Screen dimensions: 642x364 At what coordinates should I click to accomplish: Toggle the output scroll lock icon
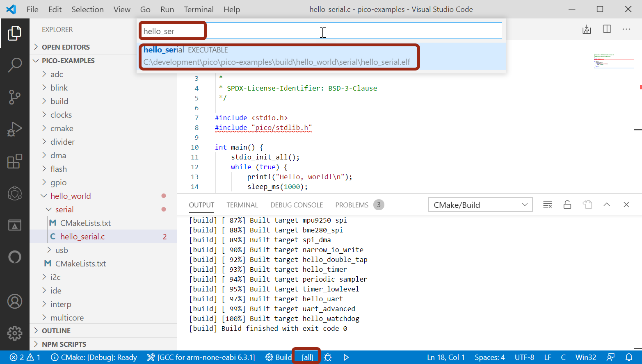(x=567, y=205)
